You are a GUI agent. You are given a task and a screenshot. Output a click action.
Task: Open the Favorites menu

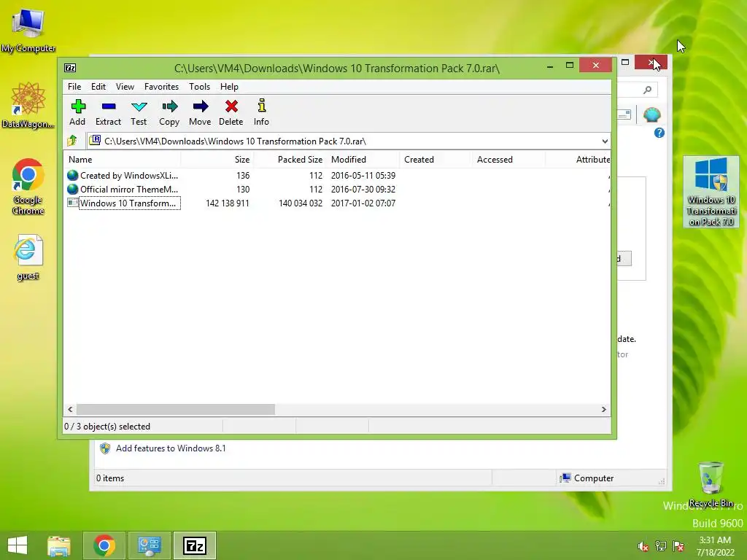point(161,87)
